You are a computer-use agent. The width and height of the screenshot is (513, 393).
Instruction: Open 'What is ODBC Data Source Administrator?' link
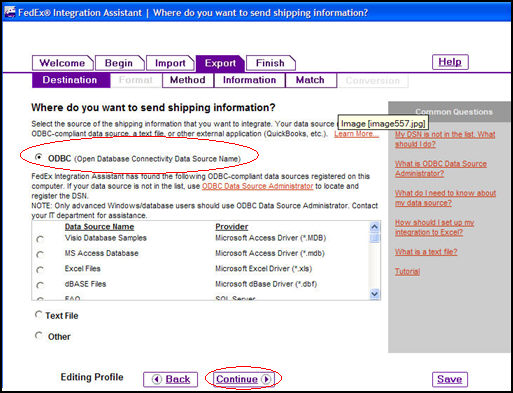(x=441, y=169)
